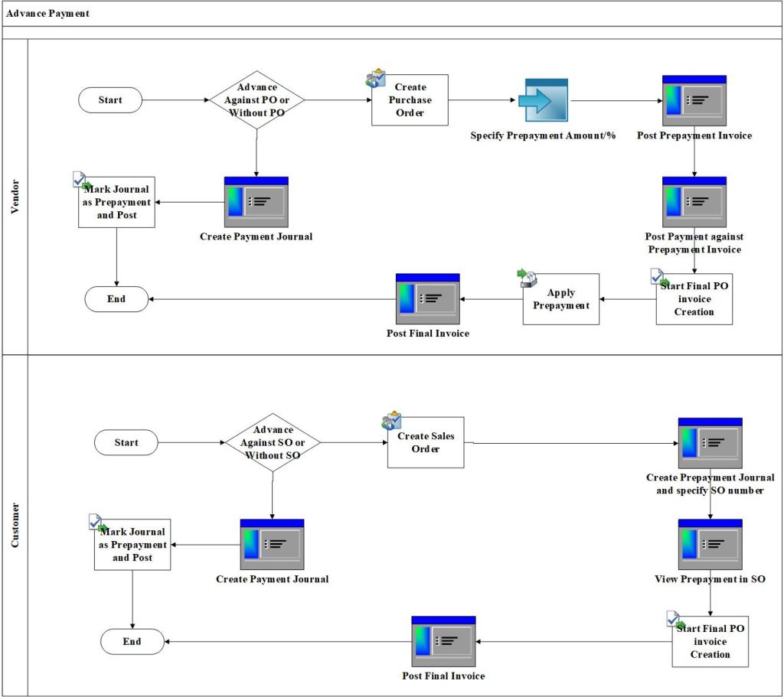Select the Post Prepayment Invoice form icon
Image resolution: width=784 pixels, height=697 pixels.
(x=694, y=100)
